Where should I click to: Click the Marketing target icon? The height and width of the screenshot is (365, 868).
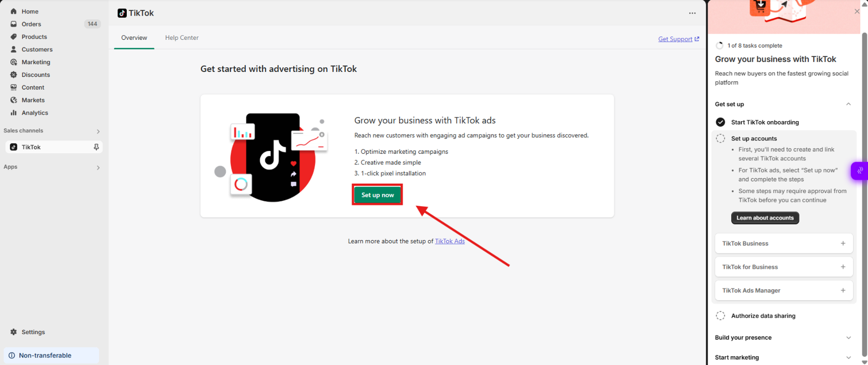click(14, 62)
